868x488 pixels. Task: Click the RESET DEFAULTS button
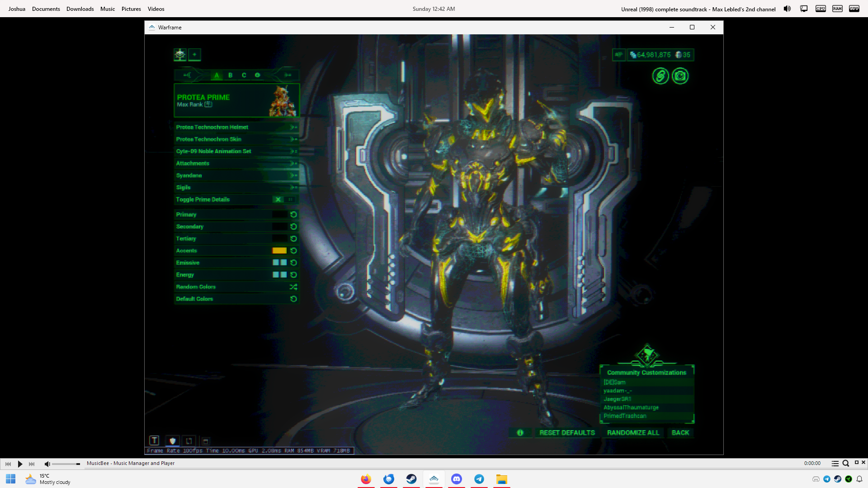[567, 433]
